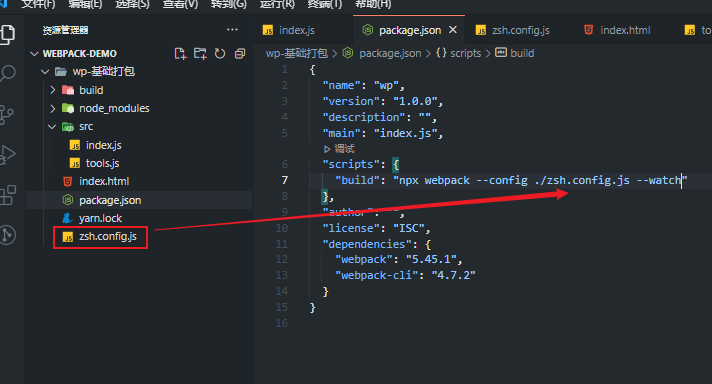Open index.html in the file tree

[x=104, y=181]
